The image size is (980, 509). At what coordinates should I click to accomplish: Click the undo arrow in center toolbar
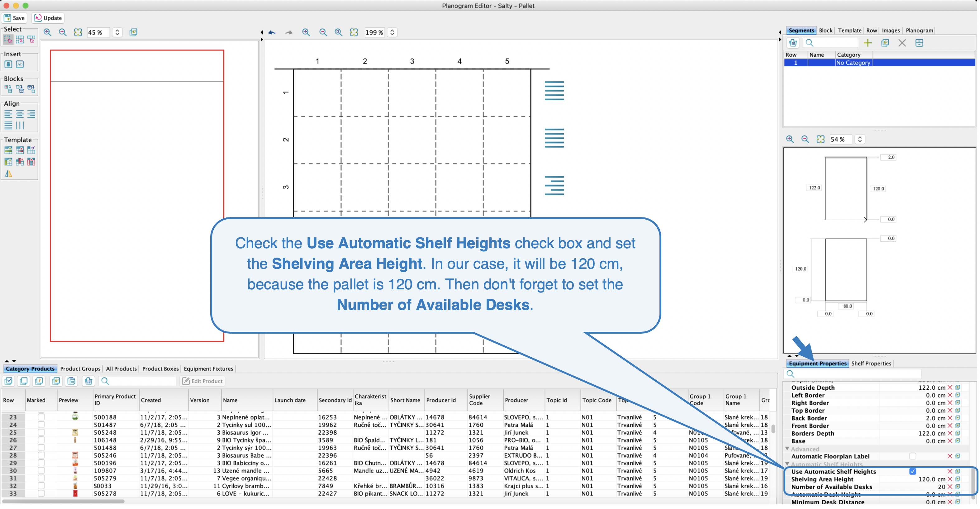[272, 32]
